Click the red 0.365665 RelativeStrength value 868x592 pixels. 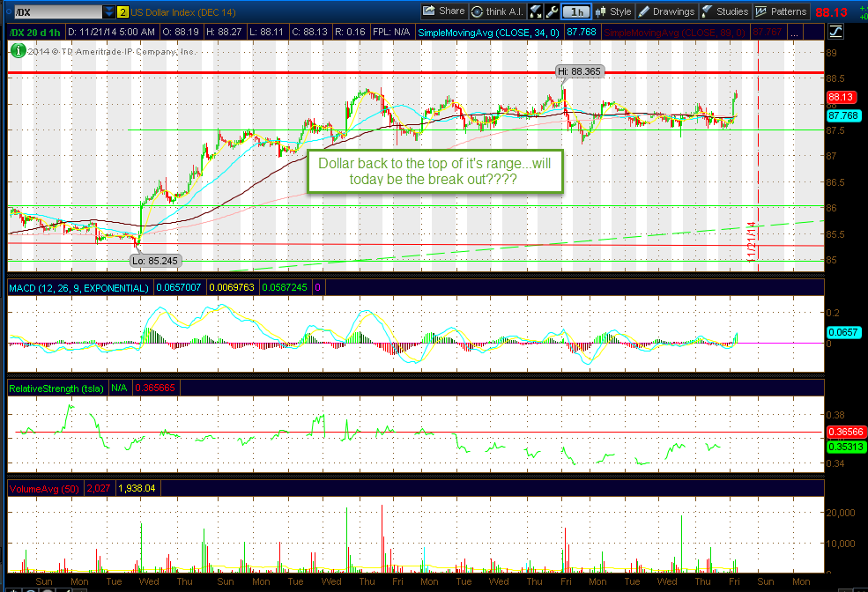156,388
